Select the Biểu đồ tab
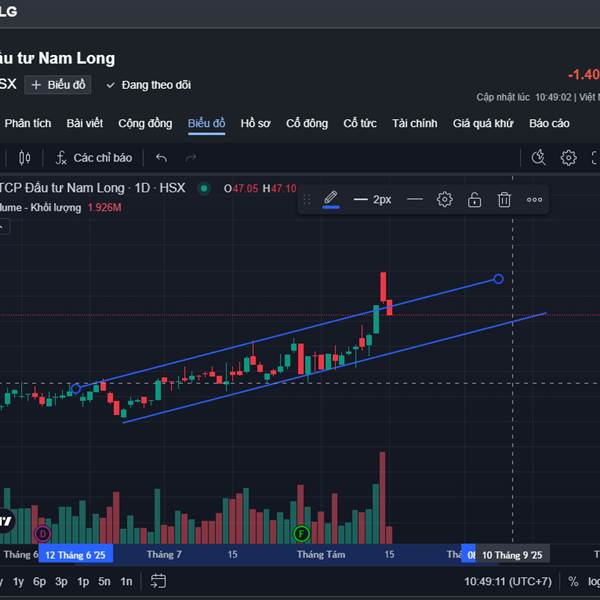This screenshot has height=600, width=600. [206, 123]
